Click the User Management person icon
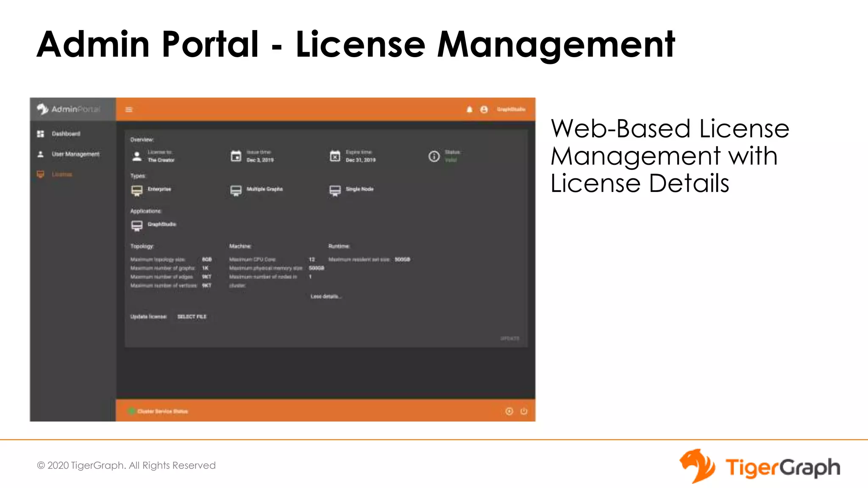This screenshot has width=868, height=488. (x=41, y=154)
